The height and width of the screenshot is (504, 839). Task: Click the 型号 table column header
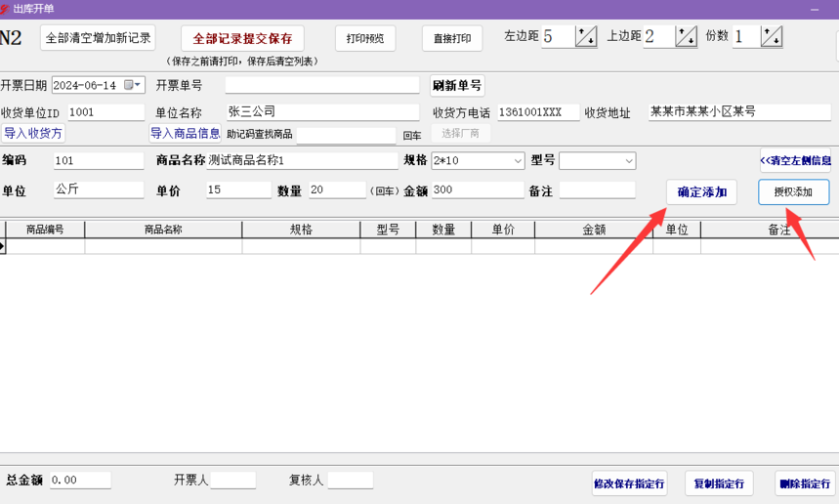pyautogui.click(x=388, y=230)
